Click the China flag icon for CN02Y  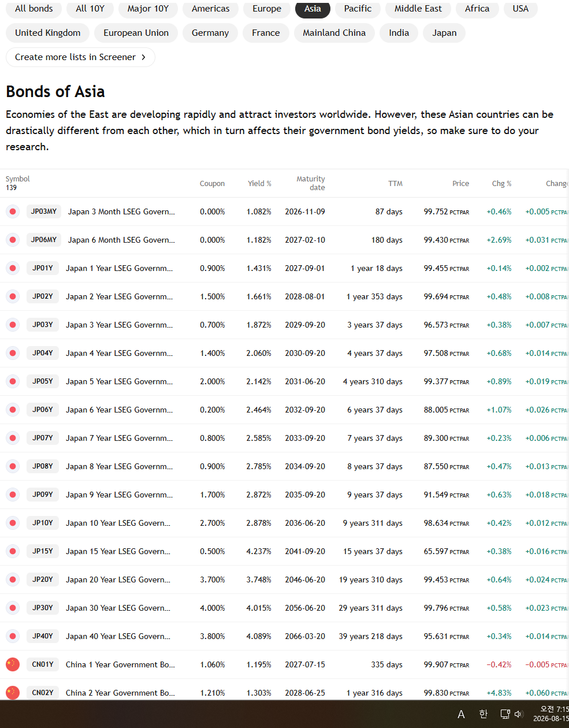13,693
